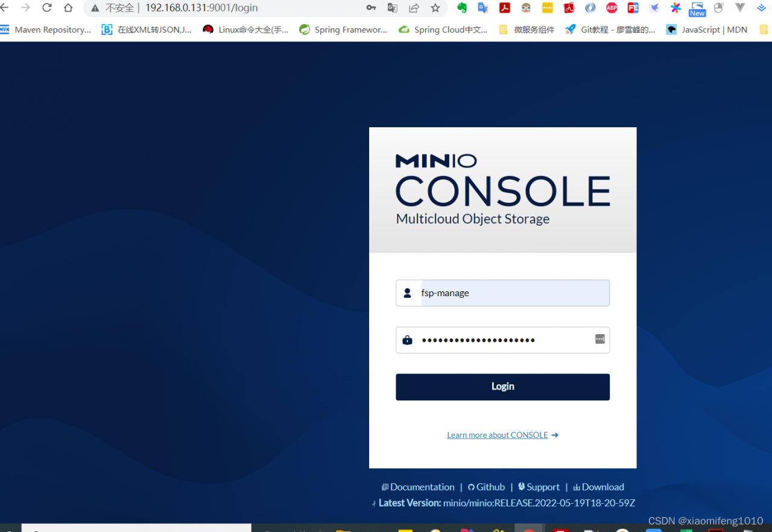Open the Maven Repository bookmark
Viewport: 772px width, 532px height.
click(x=46, y=30)
